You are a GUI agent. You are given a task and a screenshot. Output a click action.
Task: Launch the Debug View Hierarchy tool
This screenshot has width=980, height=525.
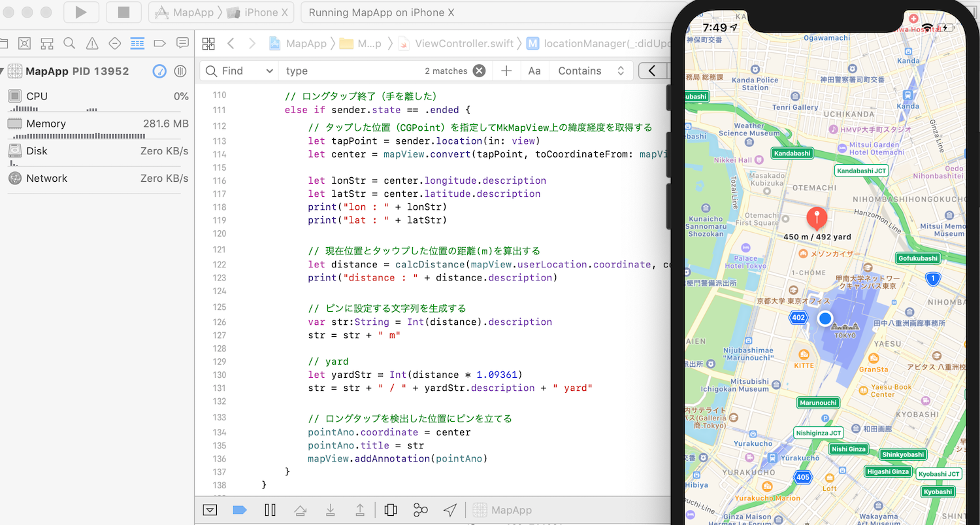(x=390, y=510)
